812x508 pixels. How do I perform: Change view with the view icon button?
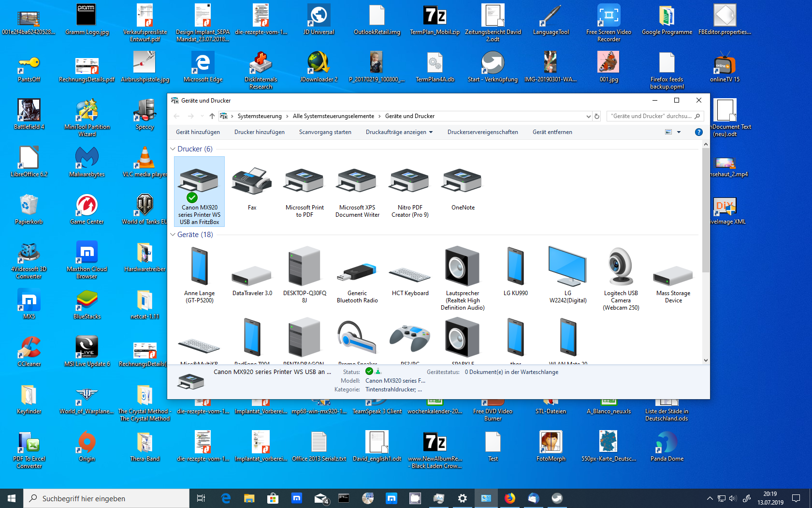[x=668, y=132]
